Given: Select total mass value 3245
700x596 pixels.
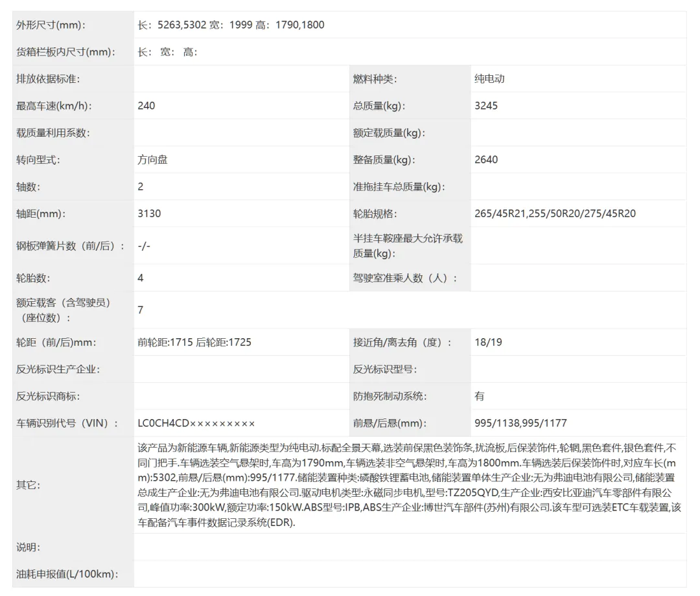Looking at the screenshot, I should click(485, 106).
